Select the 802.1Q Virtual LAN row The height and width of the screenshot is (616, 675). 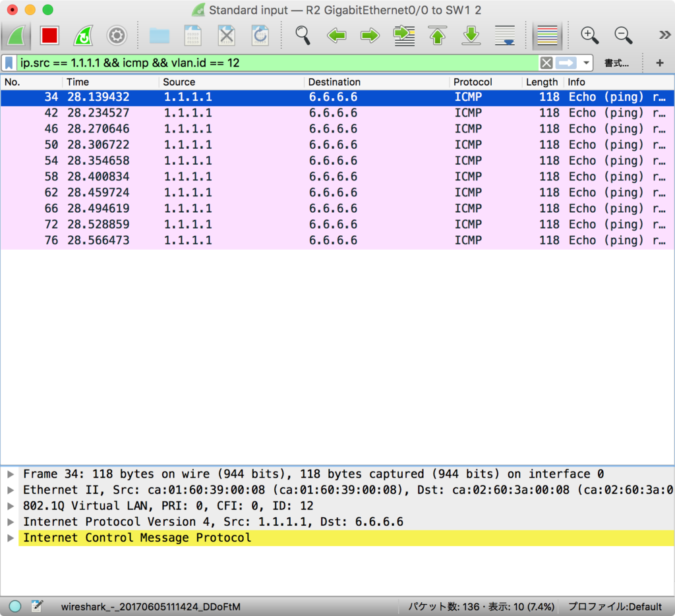(x=346, y=507)
